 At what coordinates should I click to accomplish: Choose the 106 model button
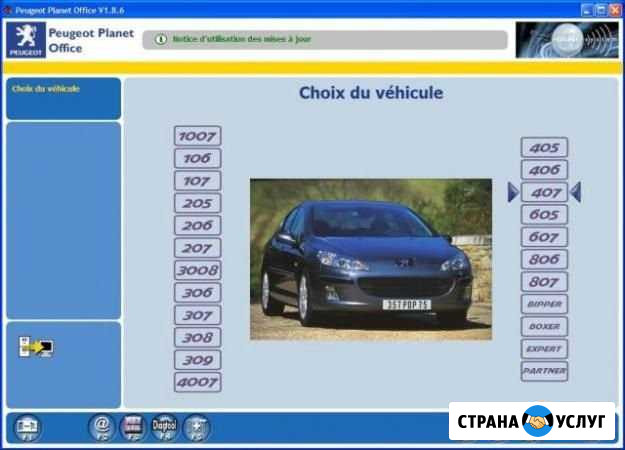pos(197,158)
